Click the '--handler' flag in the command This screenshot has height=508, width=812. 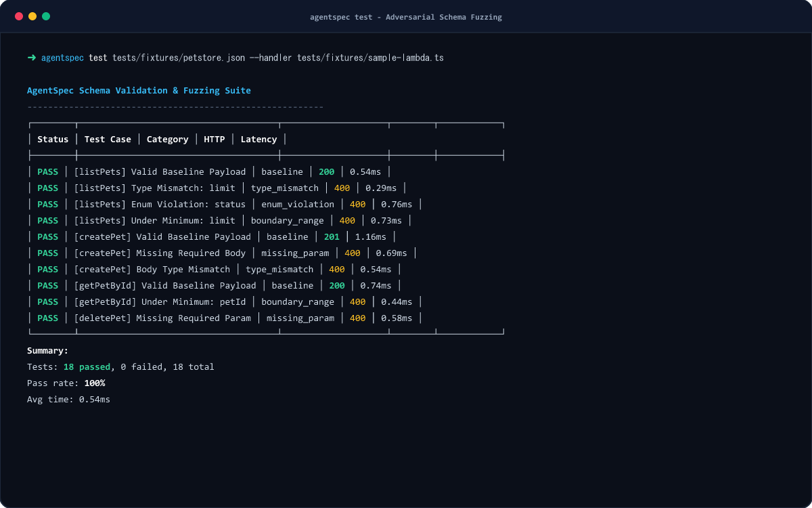271,58
